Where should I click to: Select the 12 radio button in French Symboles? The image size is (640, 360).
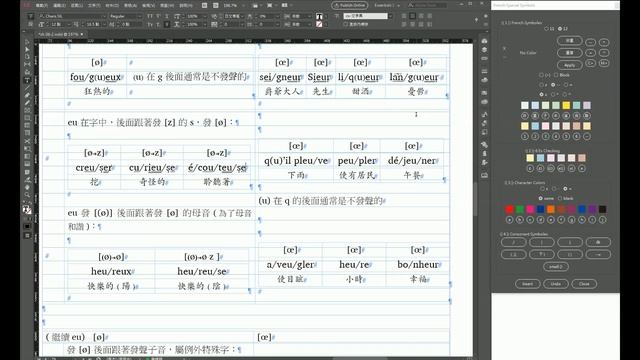pos(560,29)
